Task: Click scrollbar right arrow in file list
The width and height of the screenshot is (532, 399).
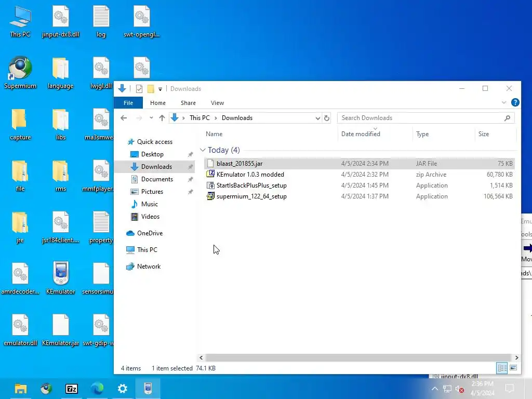Action: [x=516, y=357]
